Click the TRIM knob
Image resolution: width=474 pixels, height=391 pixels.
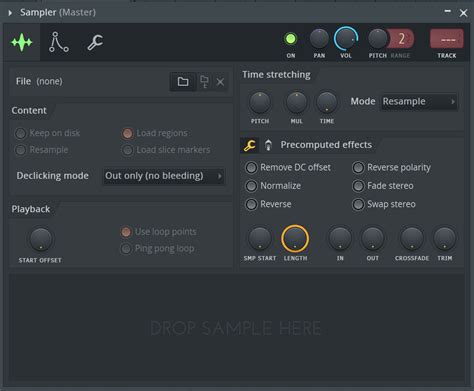[445, 239]
